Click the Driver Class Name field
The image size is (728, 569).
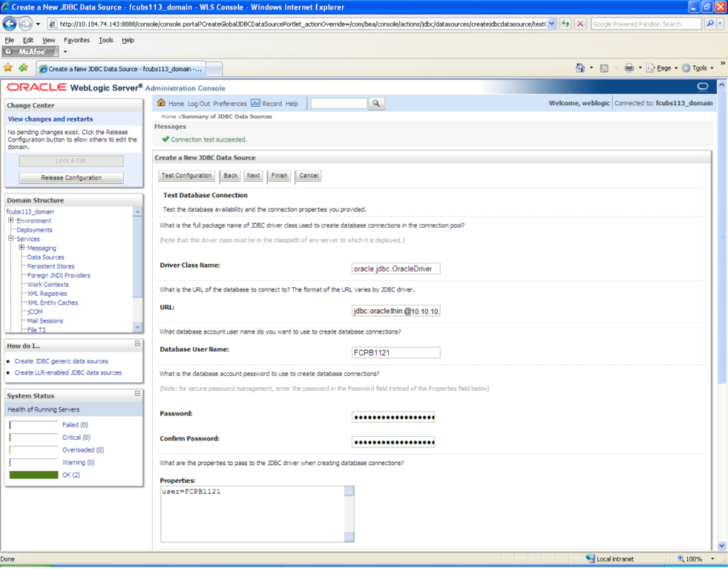click(x=396, y=269)
